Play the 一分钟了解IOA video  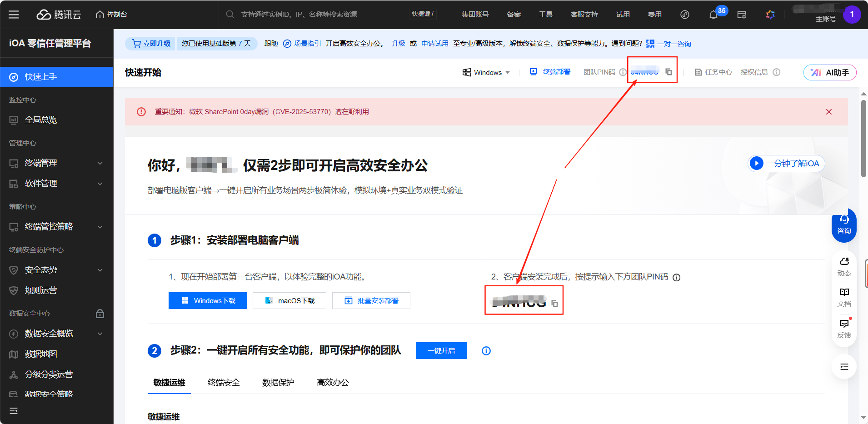tap(786, 164)
